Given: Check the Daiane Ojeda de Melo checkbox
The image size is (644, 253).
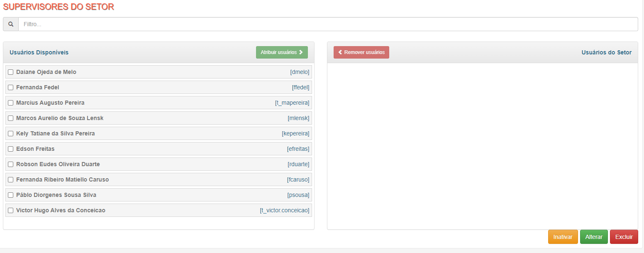Looking at the screenshot, I should coord(11,72).
